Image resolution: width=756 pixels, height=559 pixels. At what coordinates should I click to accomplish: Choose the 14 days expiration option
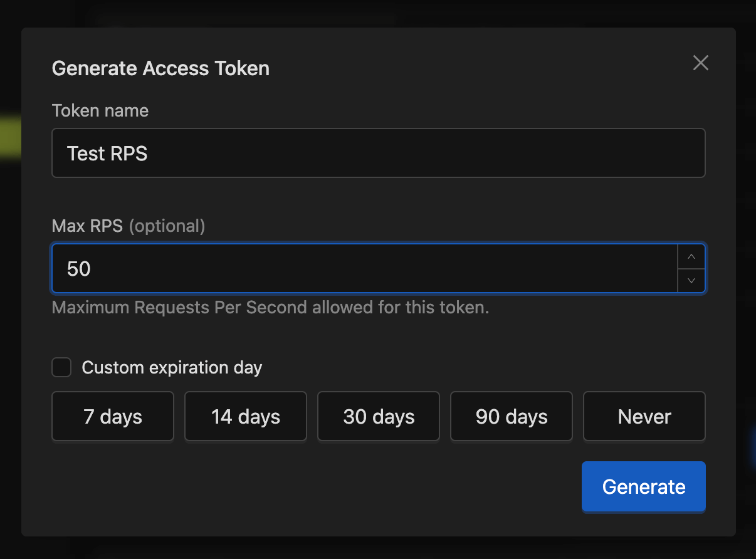[x=245, y=417]
